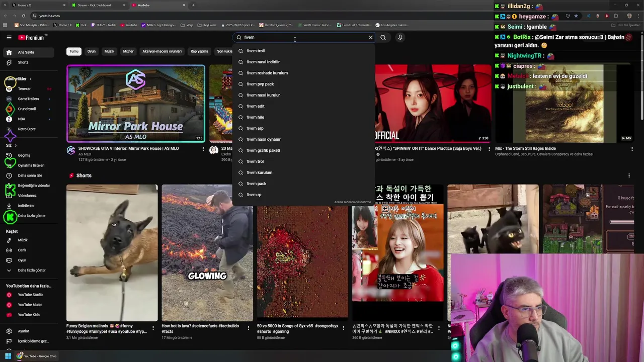Choose suggestion fivem grafik paketi
644x362 pixels.
(304, 150)
